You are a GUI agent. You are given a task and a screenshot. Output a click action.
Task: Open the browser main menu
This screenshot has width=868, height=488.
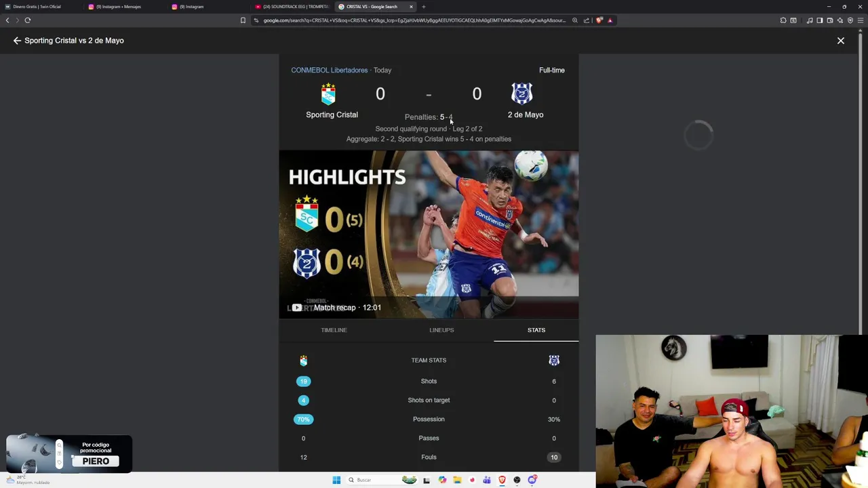pos(861,20)
